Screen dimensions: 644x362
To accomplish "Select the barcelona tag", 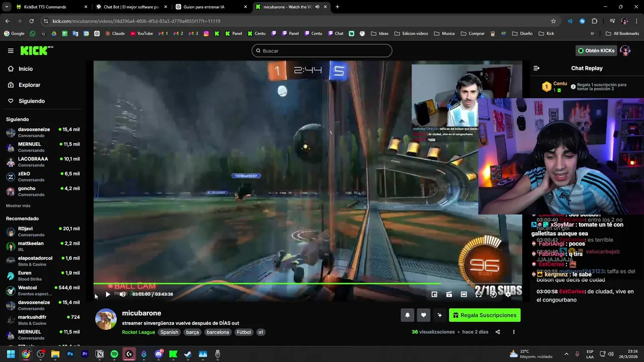I will point(218,332).
